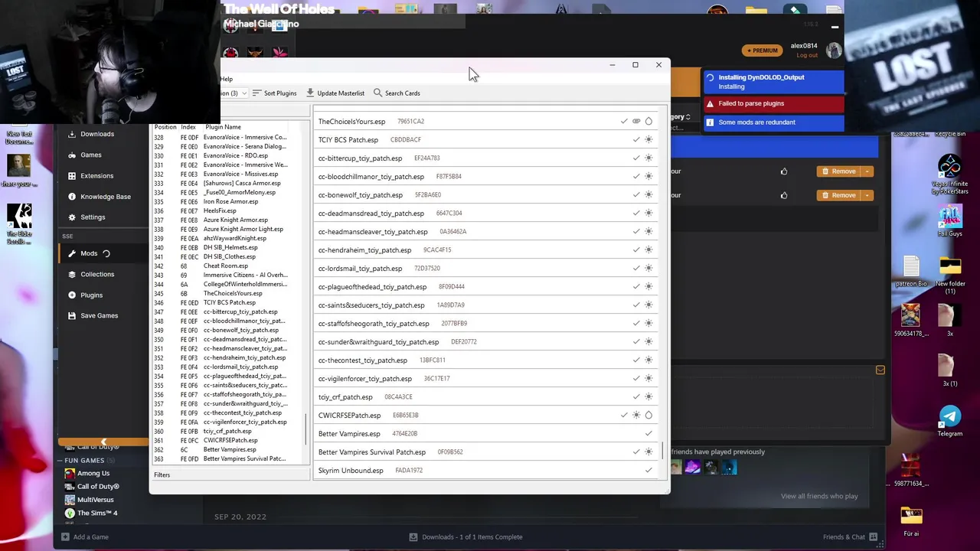Click the Some mods are redundant notification
980x551 pixels.
773,122
